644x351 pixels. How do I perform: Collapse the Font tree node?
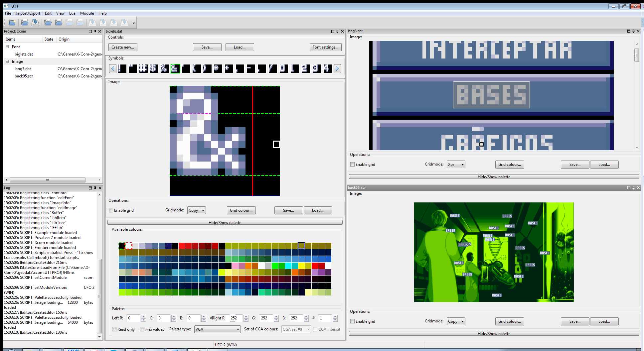pos(7,47)
